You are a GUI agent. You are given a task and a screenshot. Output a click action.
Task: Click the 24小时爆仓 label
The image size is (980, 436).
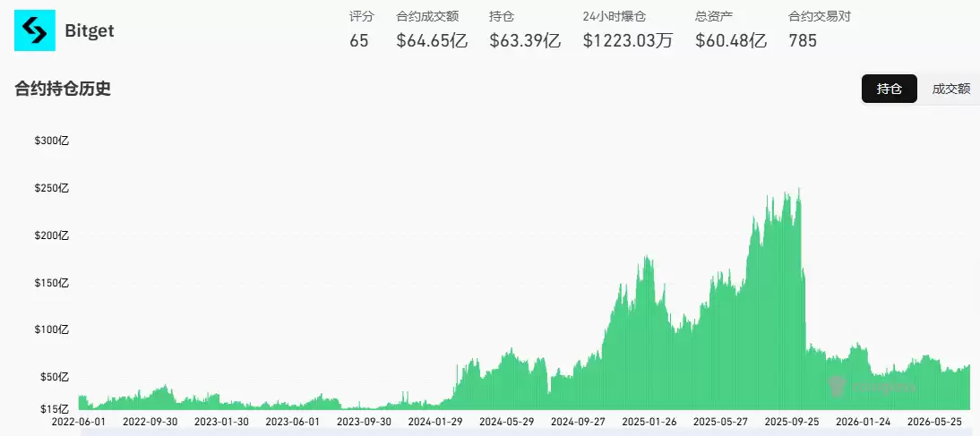[615, 16]
